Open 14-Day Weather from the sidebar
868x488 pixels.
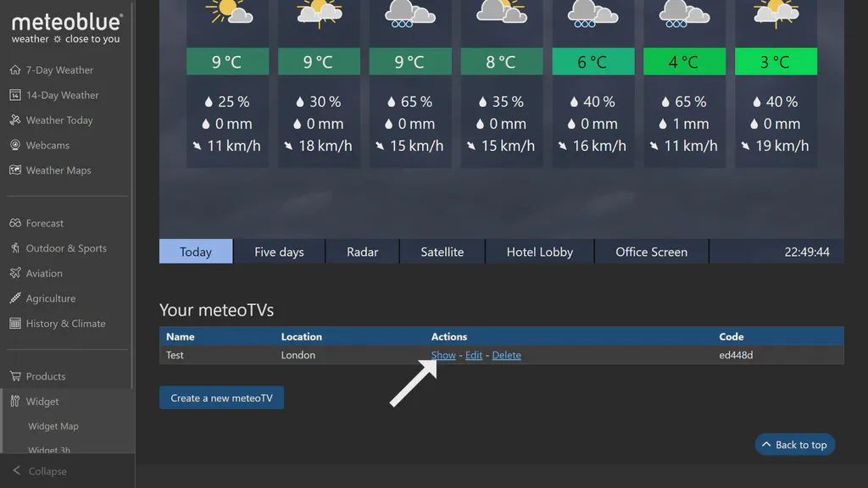click(x=15, y=95)
